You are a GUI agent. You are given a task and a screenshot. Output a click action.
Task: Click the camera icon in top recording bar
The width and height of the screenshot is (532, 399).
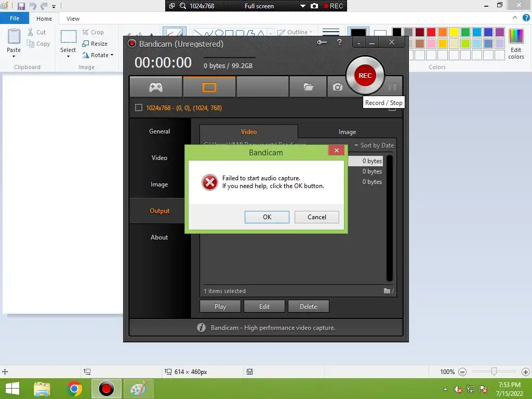click(x=314, y=6)
